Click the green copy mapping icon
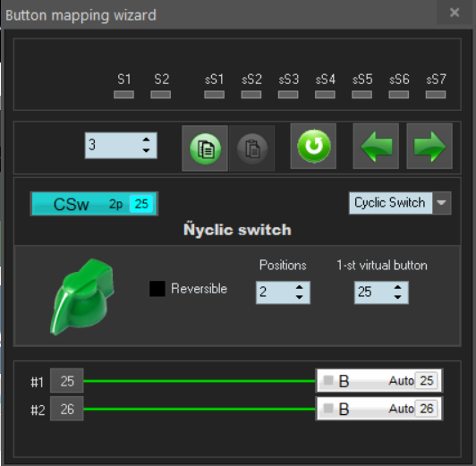This screenshot has width=476, height=466. [x=205, y=148]
